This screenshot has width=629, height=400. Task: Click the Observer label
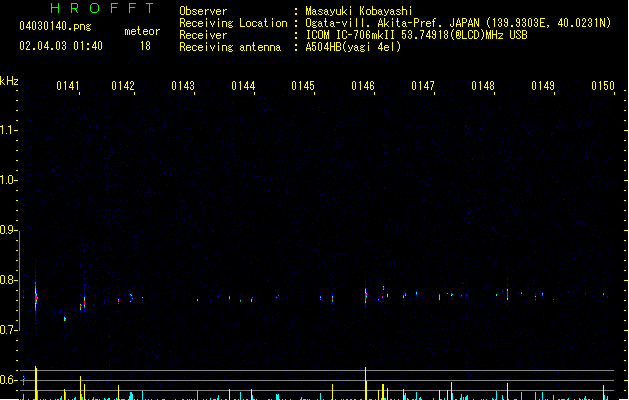(203, 11)
